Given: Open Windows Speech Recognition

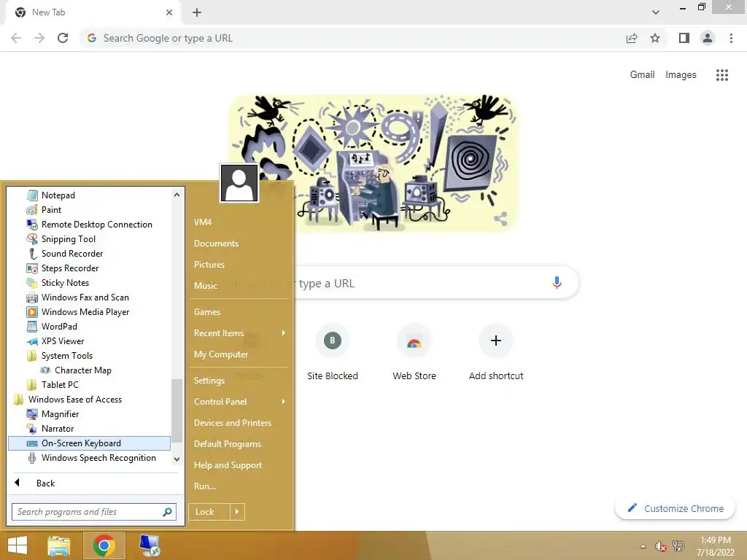Looking at the screenshot, I should pyautogui.click(x=98, y=458).
